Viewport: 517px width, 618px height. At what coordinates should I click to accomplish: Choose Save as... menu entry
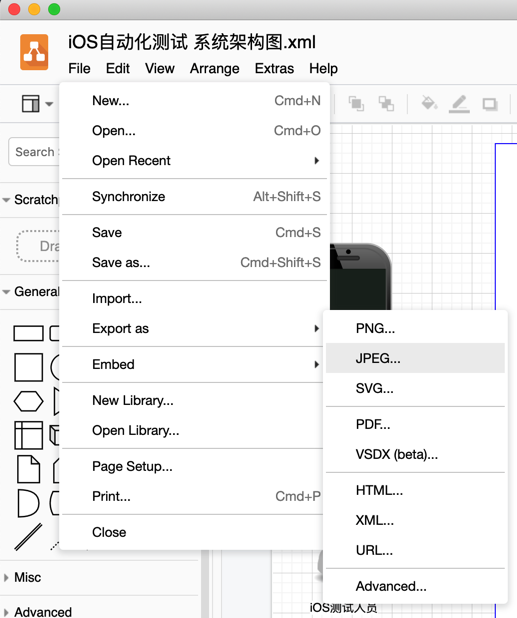coord(195,262)
